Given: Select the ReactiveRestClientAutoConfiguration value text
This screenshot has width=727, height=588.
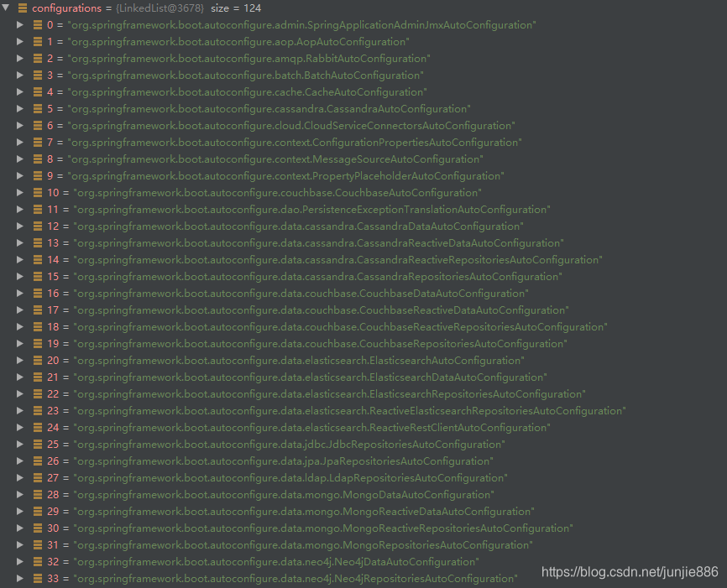Looking at the screenshot, I should tap(312, 427).
